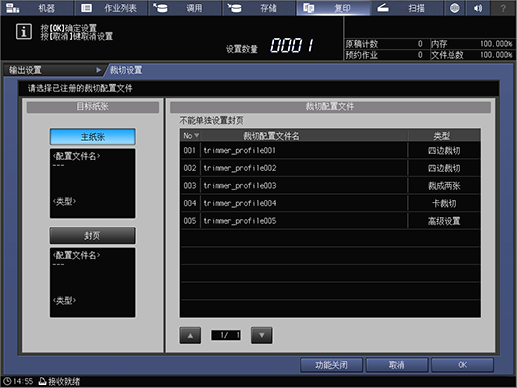Screen dimensions: 517x388
Task: Click the 文件总数 total files value
Action: (496, 55)
